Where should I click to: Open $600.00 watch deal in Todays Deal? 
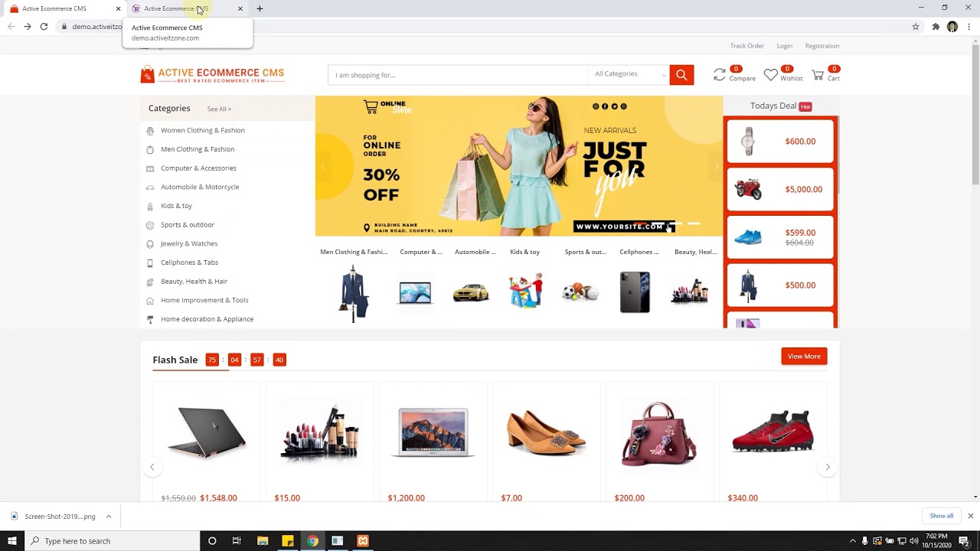(x=780, y=142)
